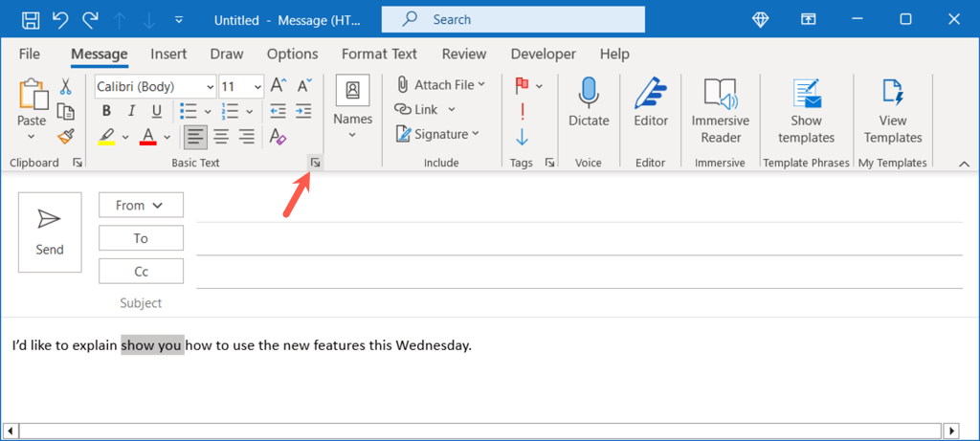Apply numbered list
Screen dimensions: 980x441
click(230, 111)
